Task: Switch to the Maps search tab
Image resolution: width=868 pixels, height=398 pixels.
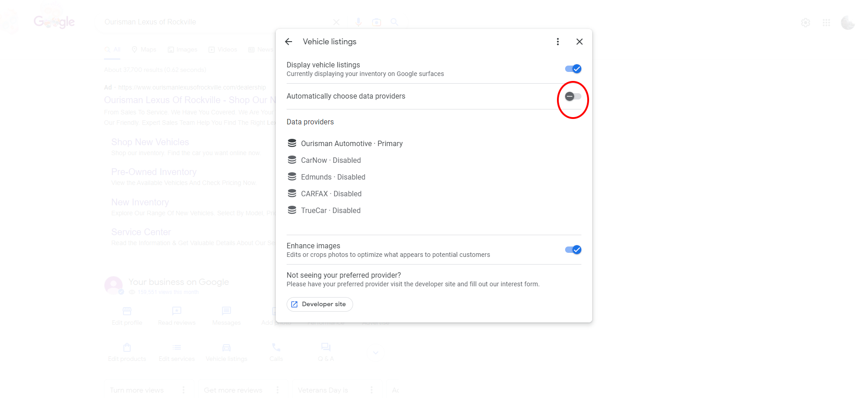Action: point(144,50)
